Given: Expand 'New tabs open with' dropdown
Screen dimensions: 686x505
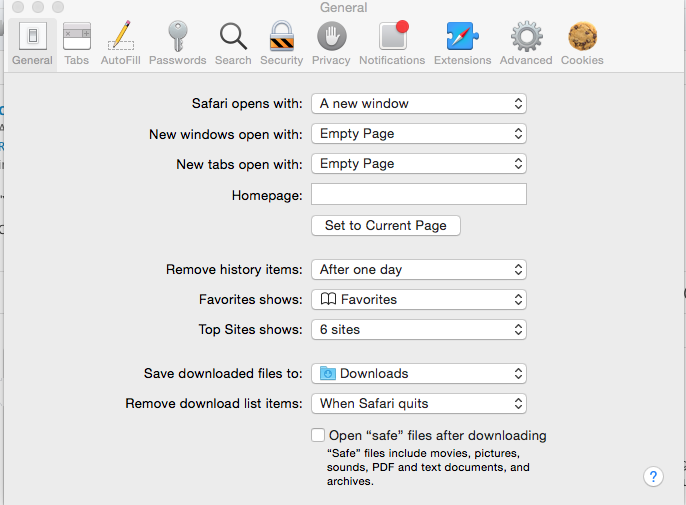Looking at the screenshot, I should pos(419,164).
